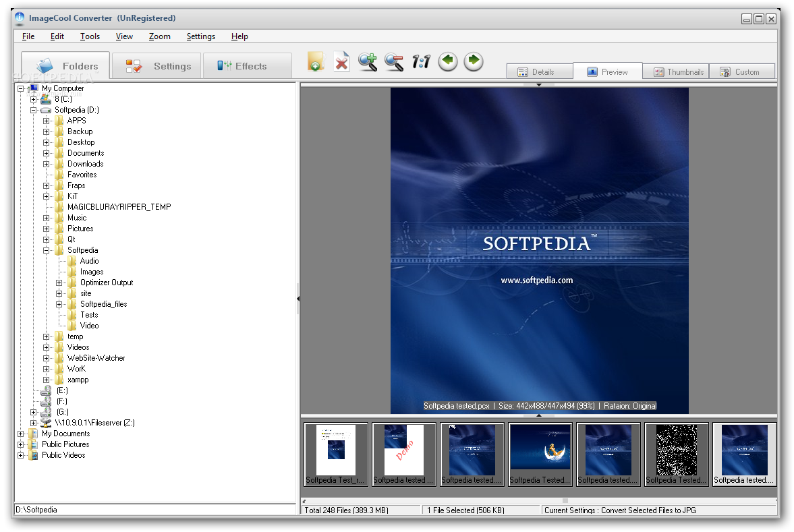Open the View menu
This screenshot has width=794, height=532.
[x=124, y=36]
